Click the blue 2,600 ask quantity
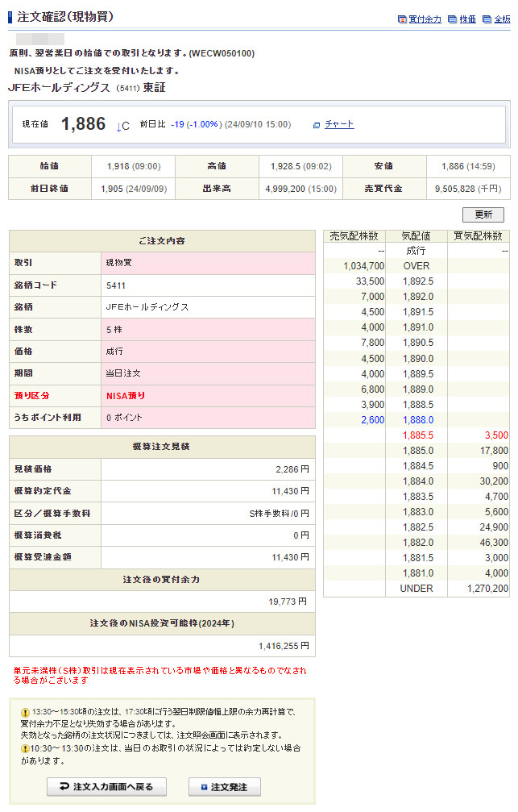This screenshot has height=812, width=518. point(371,420)
